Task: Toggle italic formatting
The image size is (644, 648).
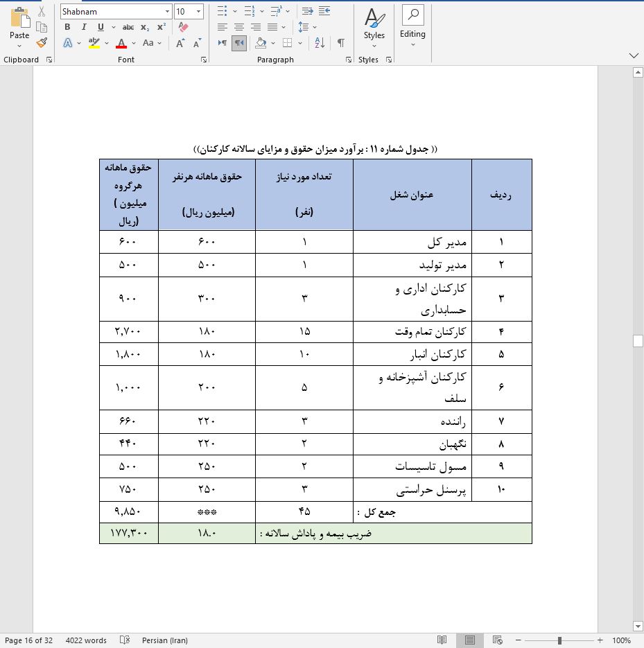Action: click(x=84, y=27)
